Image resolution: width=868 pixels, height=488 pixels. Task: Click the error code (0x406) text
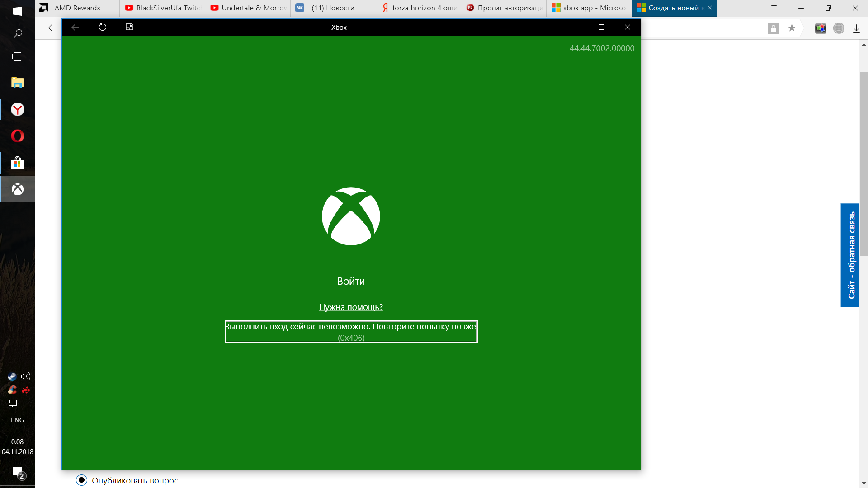coord(351,338)
